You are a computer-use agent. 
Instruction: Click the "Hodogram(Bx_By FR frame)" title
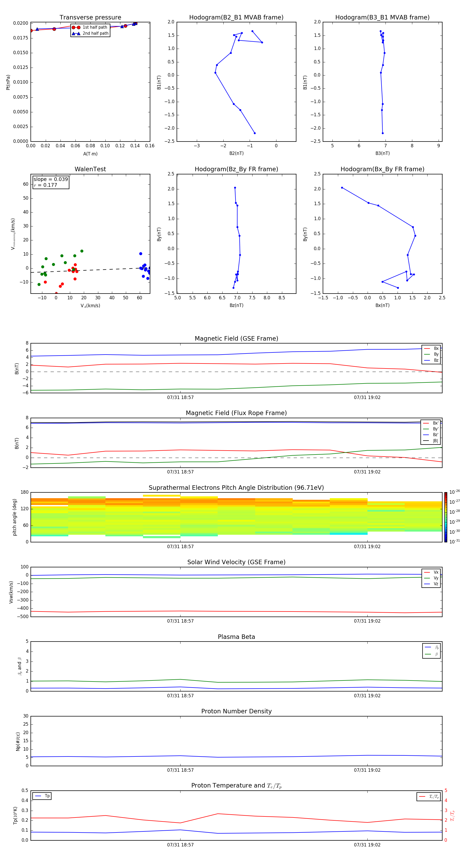(382, 169)
